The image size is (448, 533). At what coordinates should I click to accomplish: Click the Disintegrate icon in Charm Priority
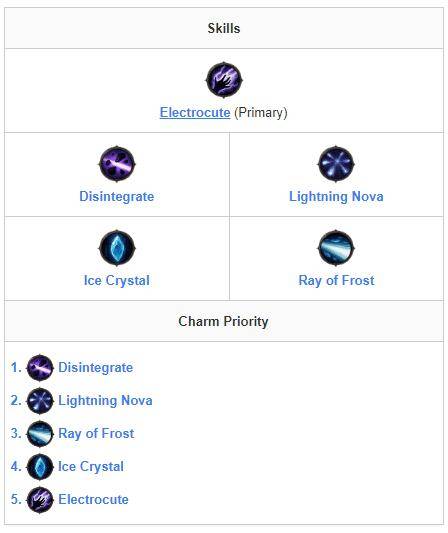click(x=40, y=367)
